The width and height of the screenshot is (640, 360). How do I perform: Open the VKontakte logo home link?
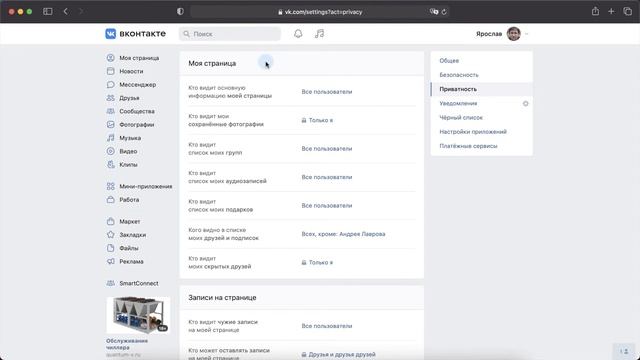coord(136,33)
